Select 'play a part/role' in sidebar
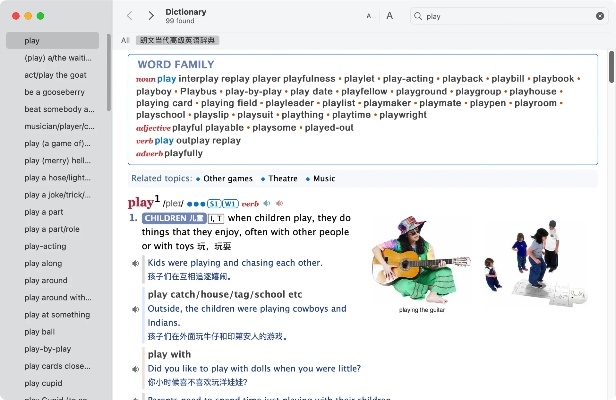This screenshot has height=400, width=616. [52, 229]
